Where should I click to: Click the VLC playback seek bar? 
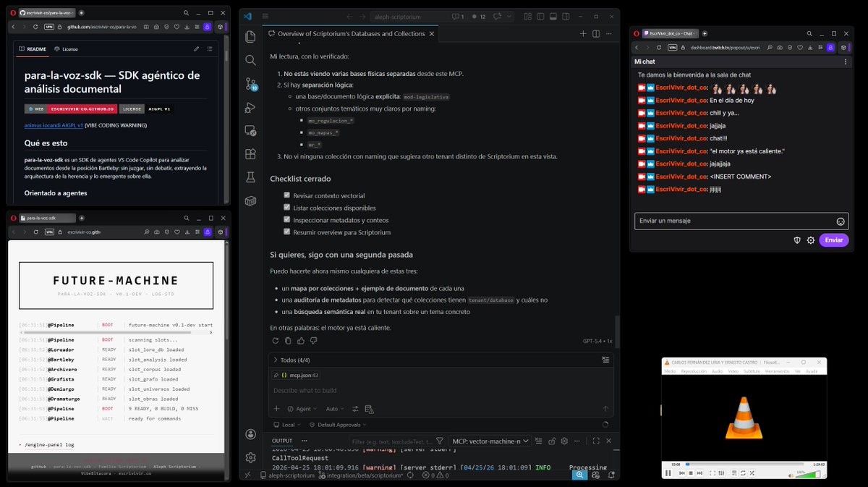pos(745,465)
